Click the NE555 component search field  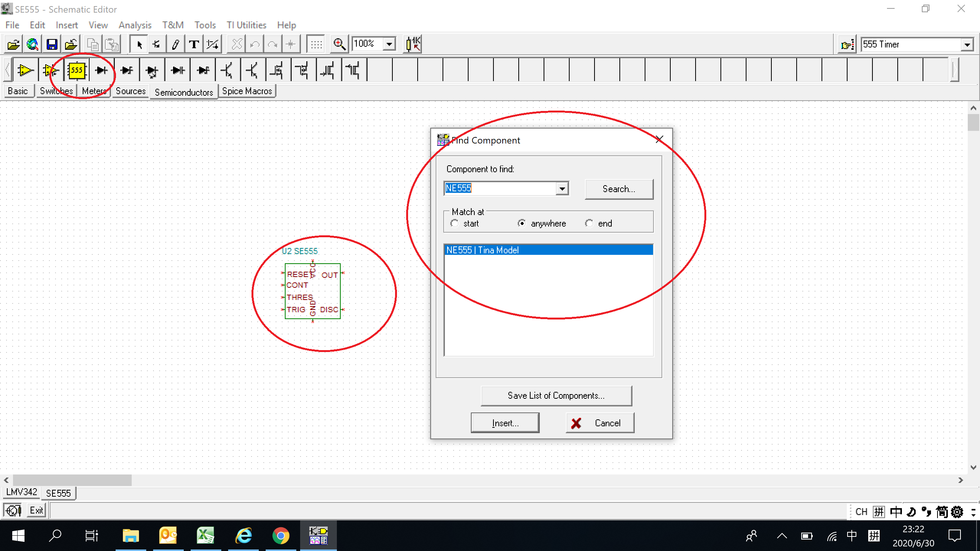[500, 189]
